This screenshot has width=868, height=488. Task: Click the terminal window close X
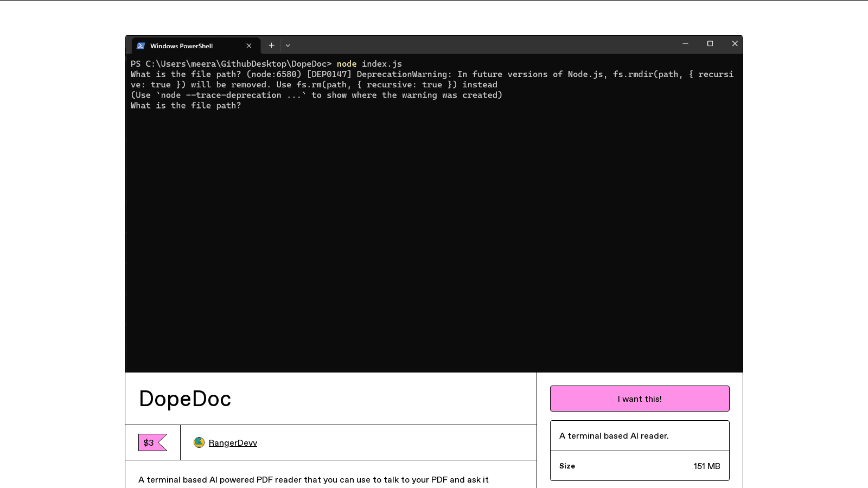(735, 43)
